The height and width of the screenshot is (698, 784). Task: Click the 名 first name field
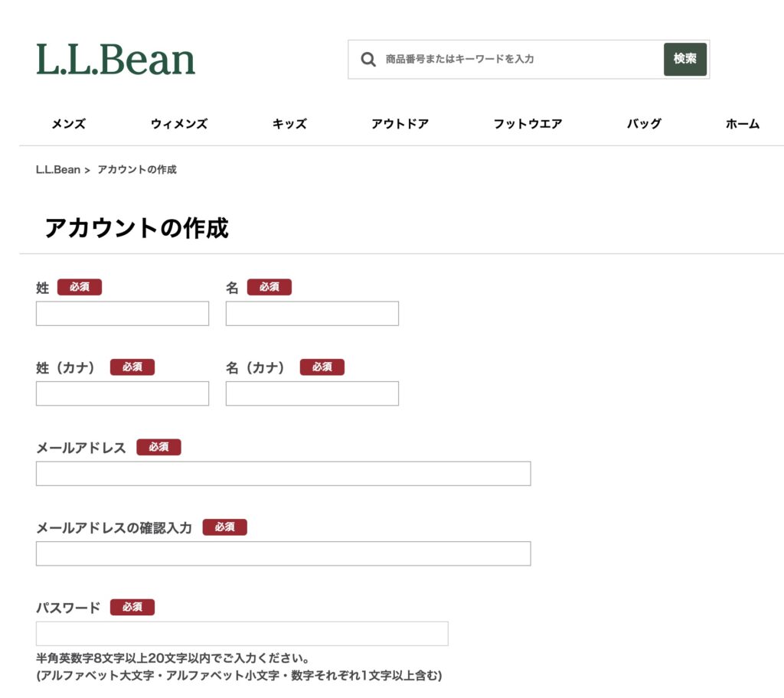(312, 313)
